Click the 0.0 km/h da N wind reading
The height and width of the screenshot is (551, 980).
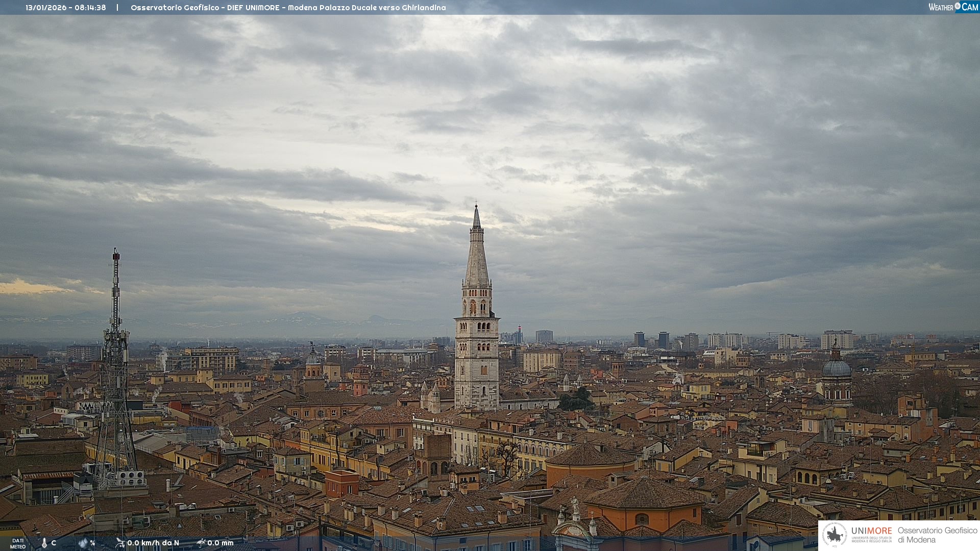pos(153,543)
